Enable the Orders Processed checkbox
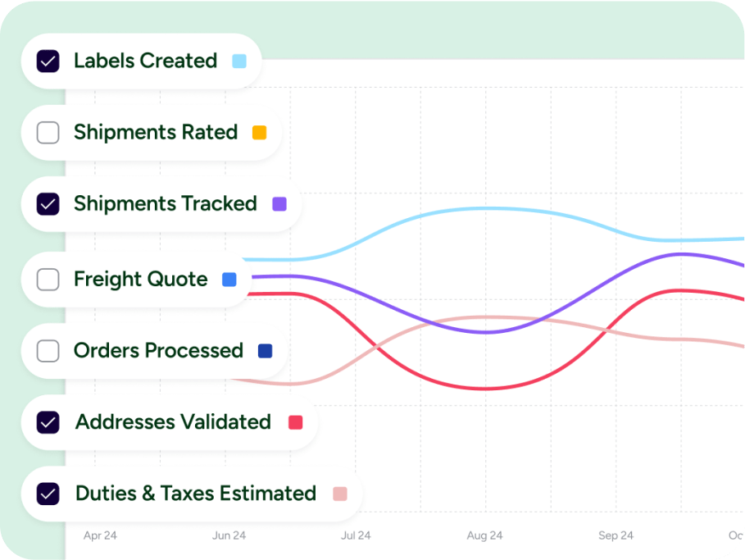The height and width of the screenshot is (560, 745). pos(48,350)
